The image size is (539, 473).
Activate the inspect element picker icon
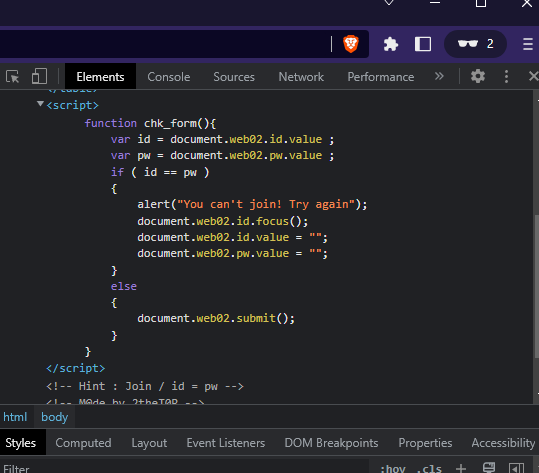click(x=13, y=77)
